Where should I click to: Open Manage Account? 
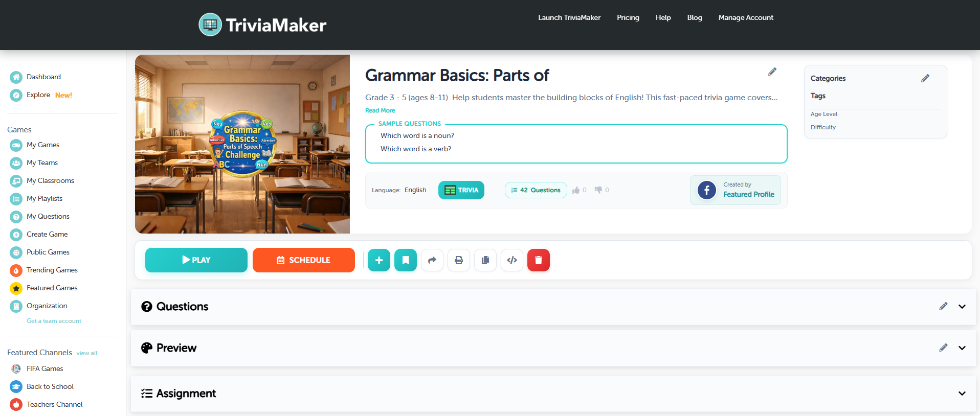click(746, 17)
